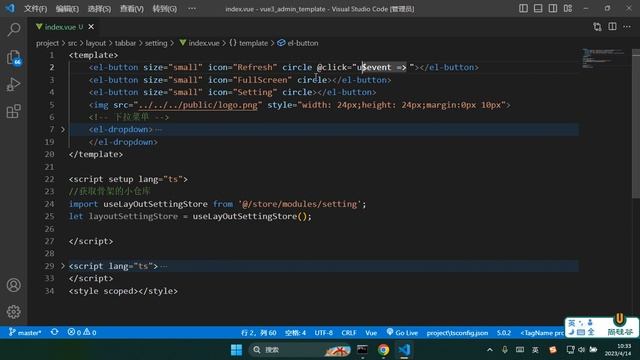Screen dimensions: 640x360
Task: Click the line and column indicator 行 2, 列 60
Action: (x=258, y=333)
